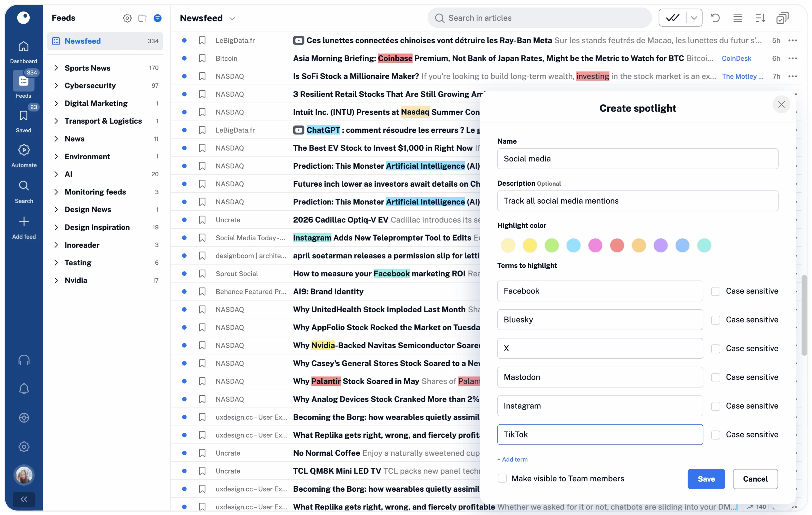Viewport: 812px width, 515px height.
Task: Bookmark the LeBigData.fr Ray-Ban Meta article
Action: (202, 41)
